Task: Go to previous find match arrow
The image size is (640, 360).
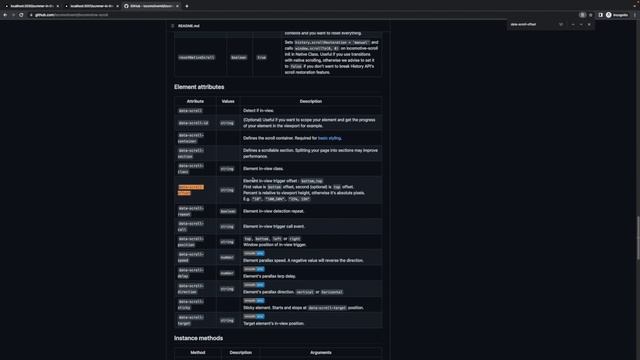Action: pos(573,24)
